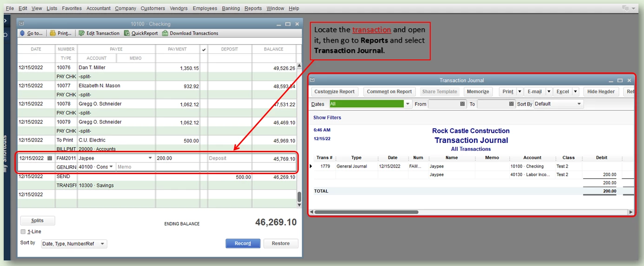Open the Banking menu
The image size is (644, 266).
pyautogui.click(x=231, y=8)
